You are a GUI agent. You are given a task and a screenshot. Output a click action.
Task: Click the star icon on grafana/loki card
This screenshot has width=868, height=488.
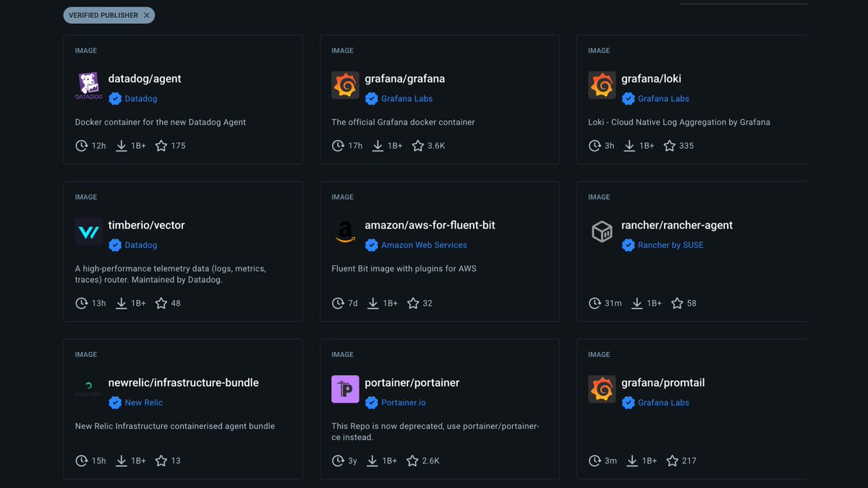point(669,145)
